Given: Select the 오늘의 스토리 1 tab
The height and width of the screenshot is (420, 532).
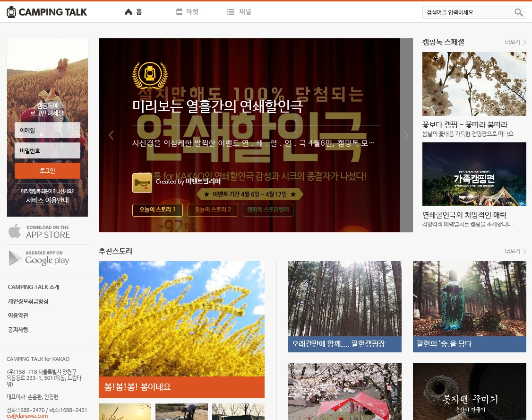Looking at the screenshot, I should point(157,210).
